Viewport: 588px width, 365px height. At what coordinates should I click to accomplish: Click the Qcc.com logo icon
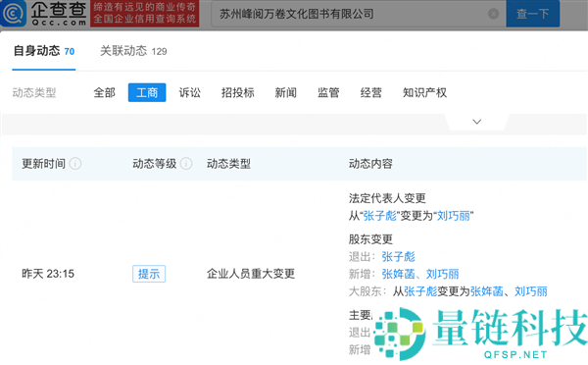click(14, 14)
